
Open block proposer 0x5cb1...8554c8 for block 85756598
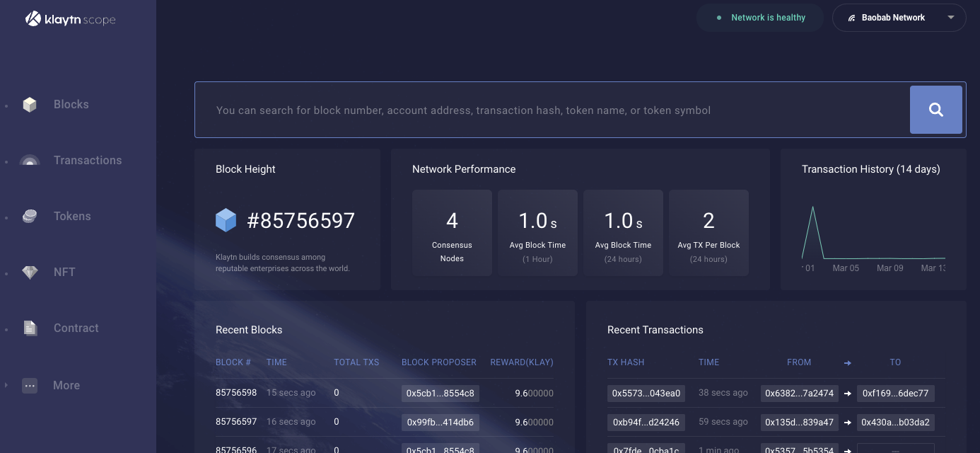click(x=441, y=393)
